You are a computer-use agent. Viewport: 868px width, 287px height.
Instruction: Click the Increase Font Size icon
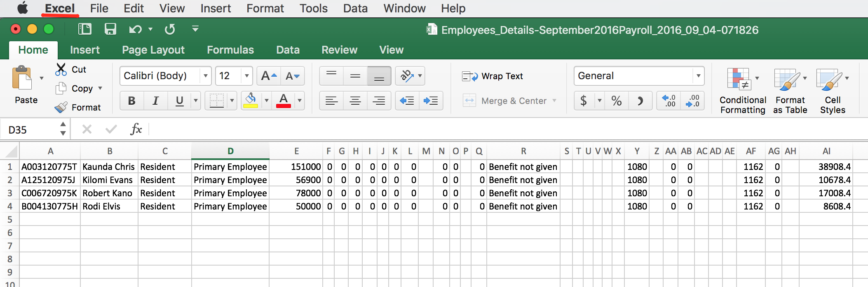coord(269,76)
